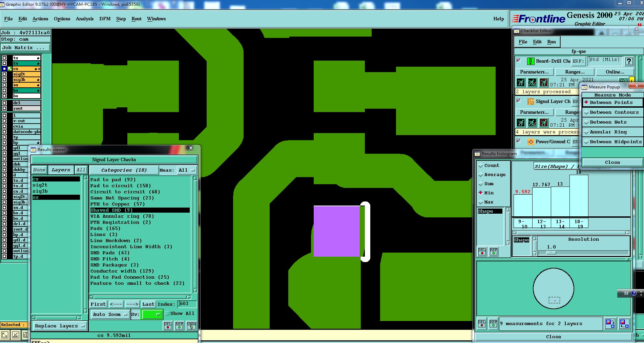644x343 pixels.
Task: Open Checklist Editor Run menu
Action: 552,42
